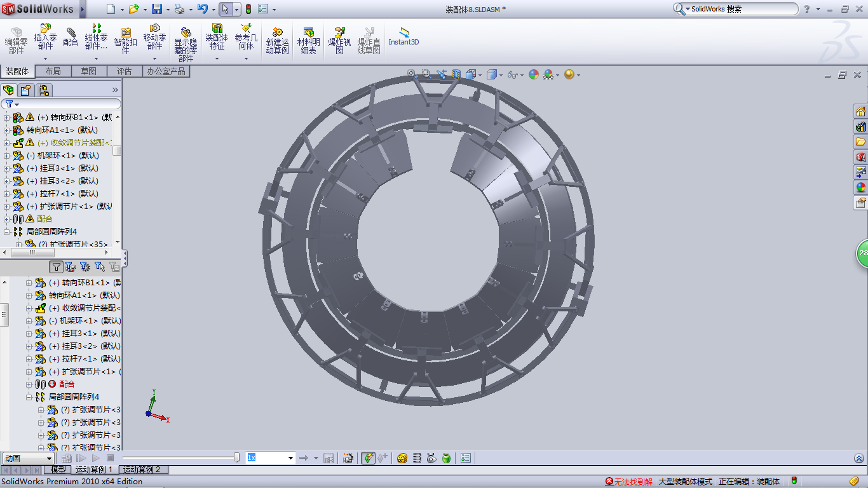Click the Zoom to Fit icon
The height and width of the screenshot is (488, 868).
[412, 74]
